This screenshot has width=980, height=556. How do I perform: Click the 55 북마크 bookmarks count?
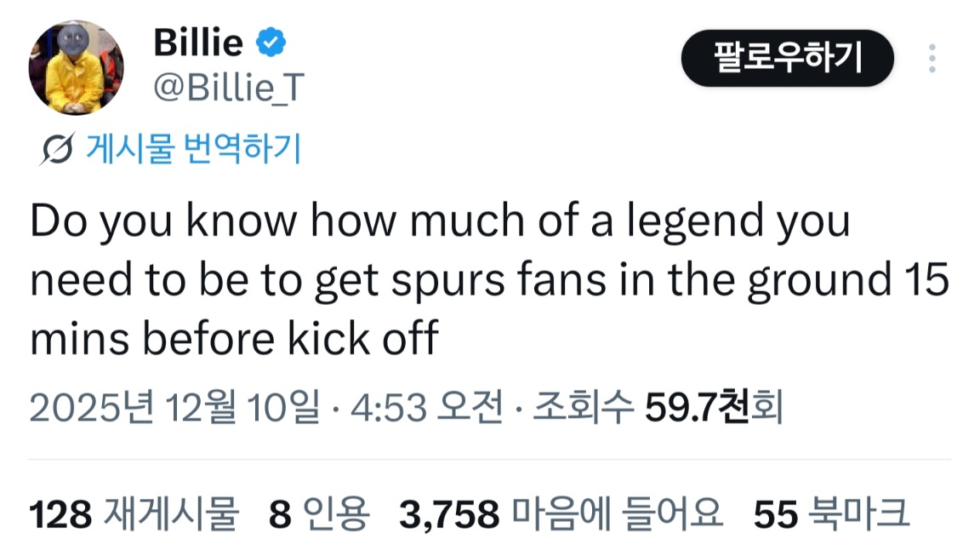(831, 513)
